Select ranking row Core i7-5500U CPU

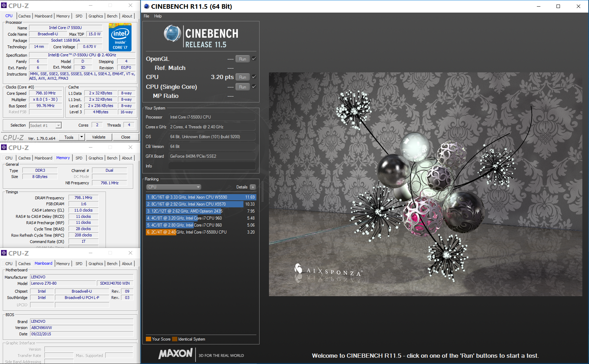(200, 232)
